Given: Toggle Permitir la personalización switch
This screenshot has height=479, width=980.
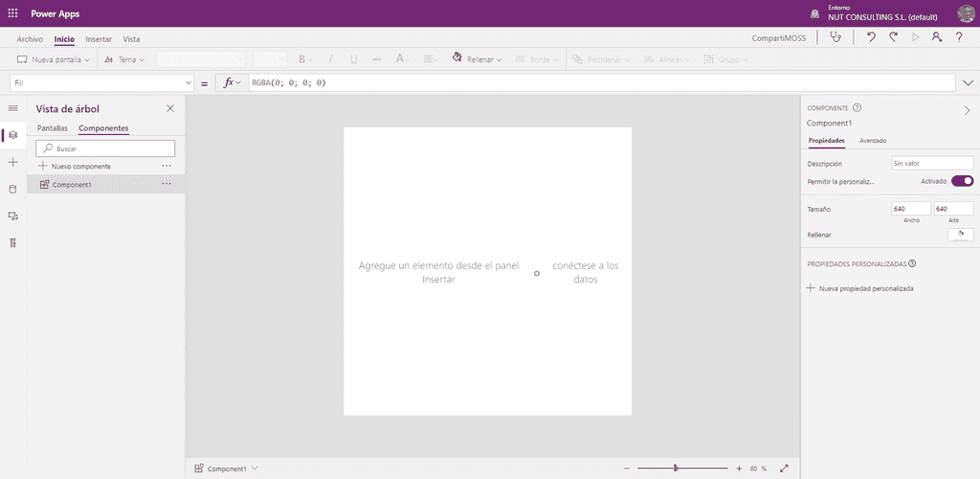Looking at the screenshot, I should point(963,181).
